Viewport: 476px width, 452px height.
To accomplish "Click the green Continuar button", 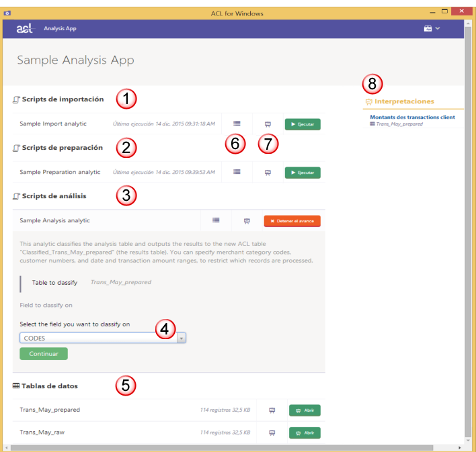I will (44, 354).
